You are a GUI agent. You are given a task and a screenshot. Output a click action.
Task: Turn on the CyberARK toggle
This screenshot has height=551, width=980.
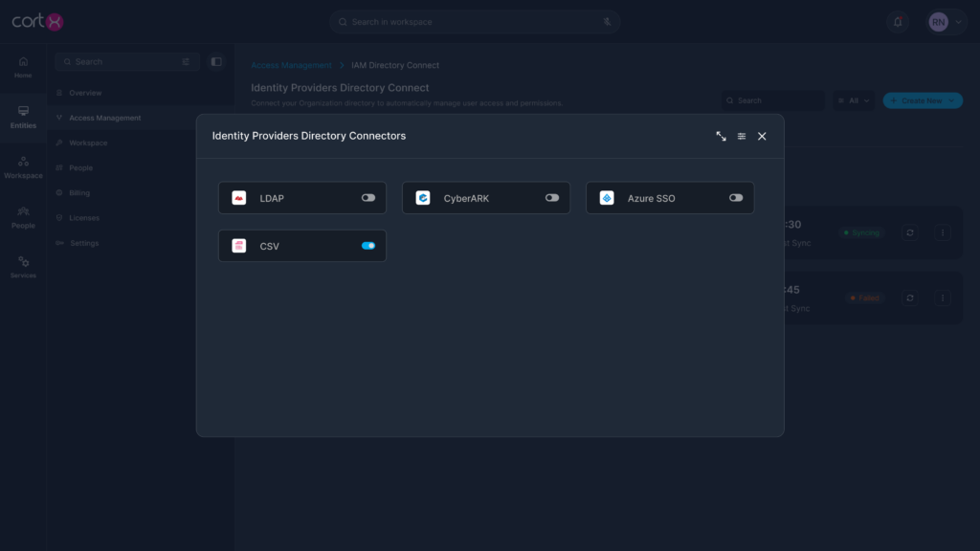click(x=551, y=198)
